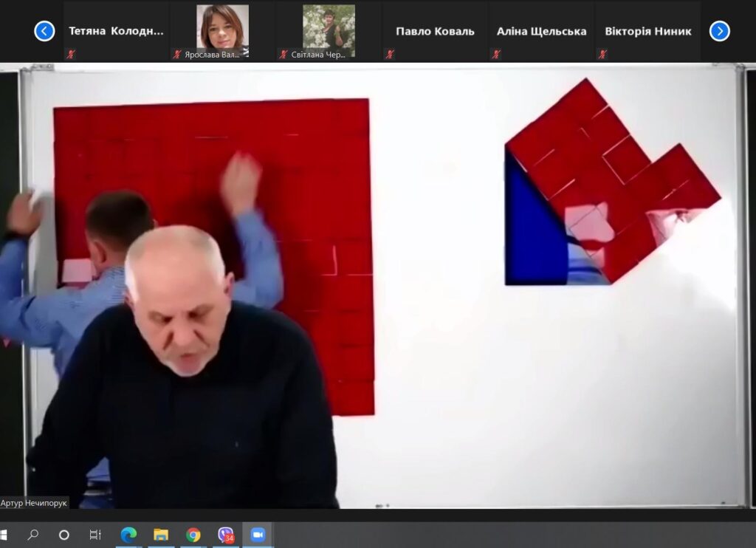Show next participants with right arrow
The height and width of the screenshot is (548, 756).
pos(719,31)
